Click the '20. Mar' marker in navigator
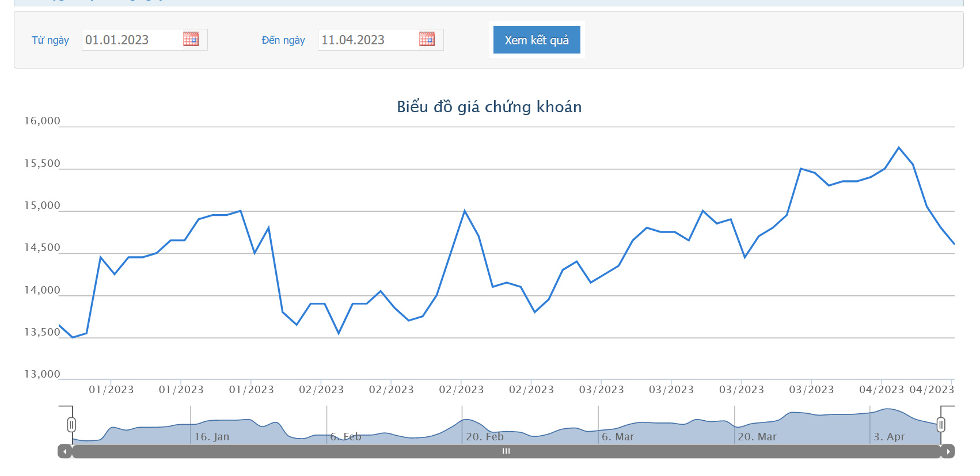The image size is (980, 476). [757, 437]
